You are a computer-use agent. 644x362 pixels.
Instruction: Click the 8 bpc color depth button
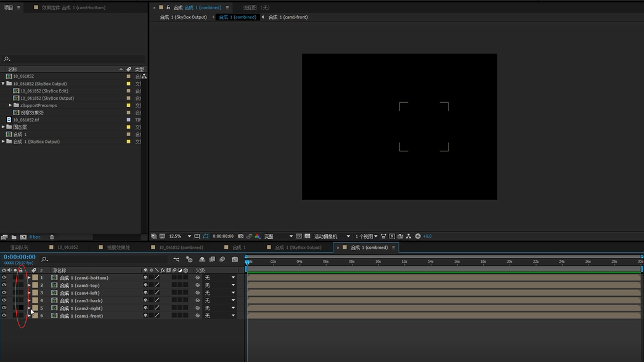tap(35, 237)
